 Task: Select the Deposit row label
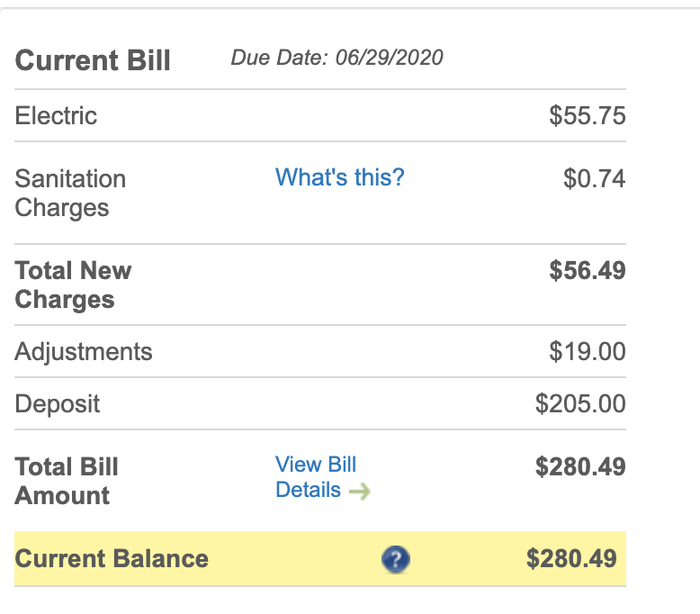(58, 404)
